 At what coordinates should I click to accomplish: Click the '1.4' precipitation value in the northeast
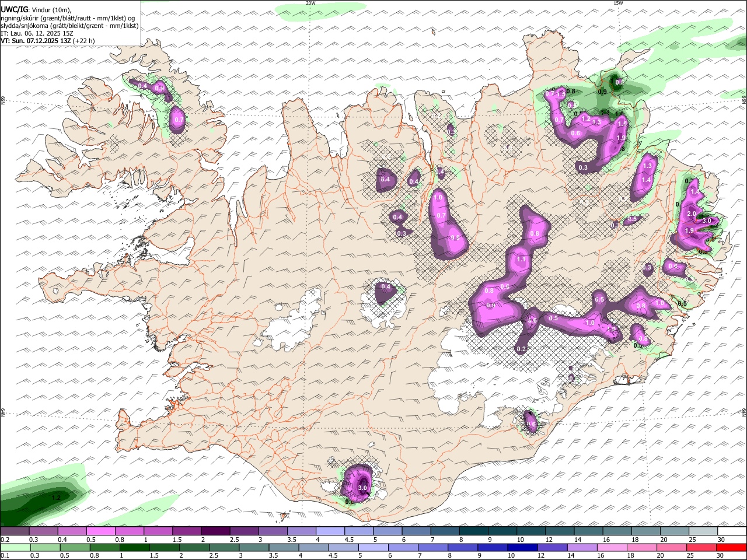646,180
